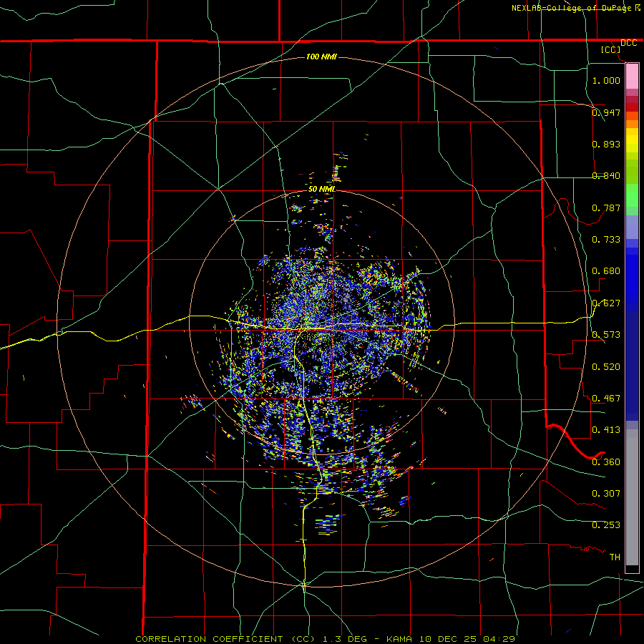
Task: Click the 0.573 legend value
Action: point(606,334)
